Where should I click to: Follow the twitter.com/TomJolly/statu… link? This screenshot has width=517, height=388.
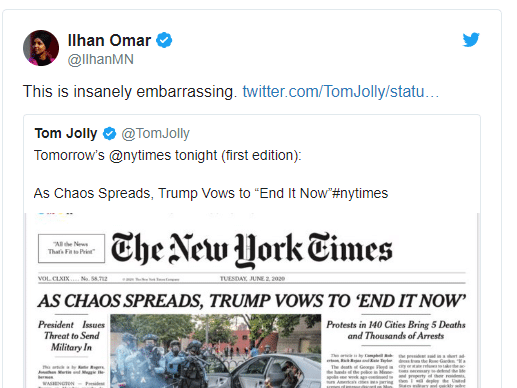[x=341, y=91]
